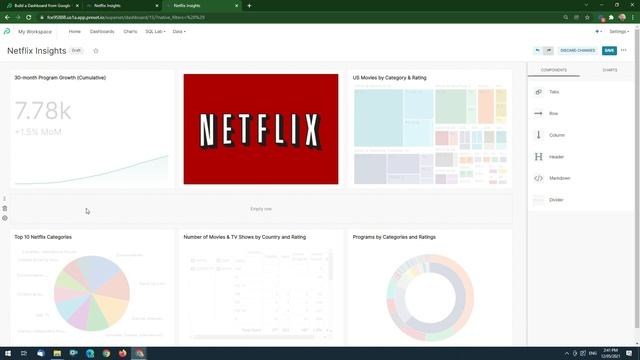Click the Save button
Image resolution: width=640 pixels, height=360 pixels.
[x=609, y=51]
